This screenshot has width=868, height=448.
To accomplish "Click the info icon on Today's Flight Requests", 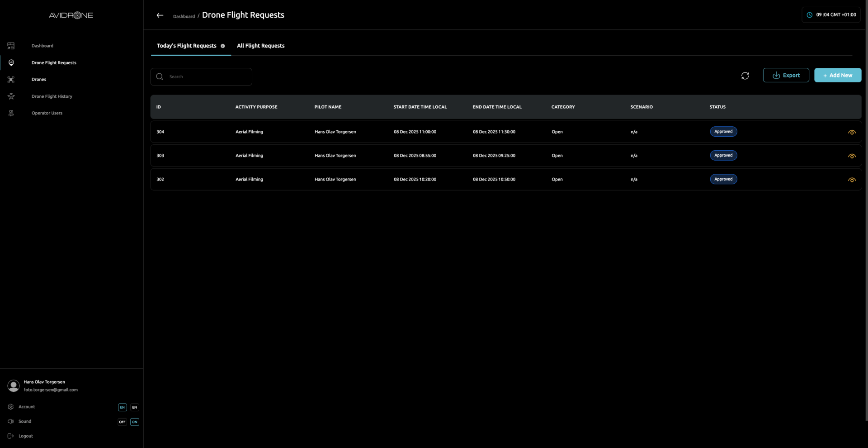I will (x=222, y=46).
